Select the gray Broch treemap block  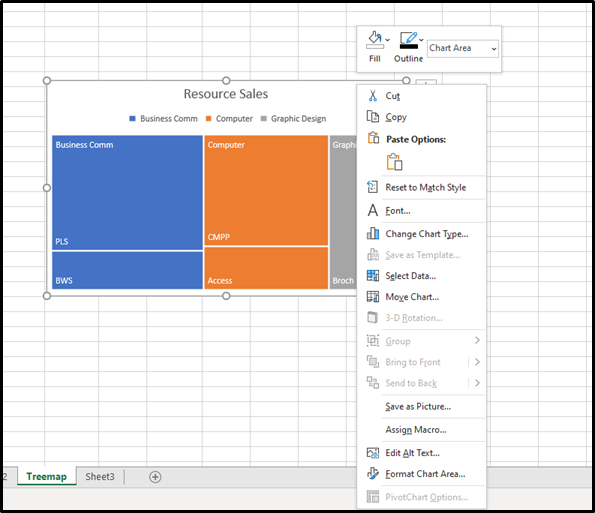click(343, 212)
